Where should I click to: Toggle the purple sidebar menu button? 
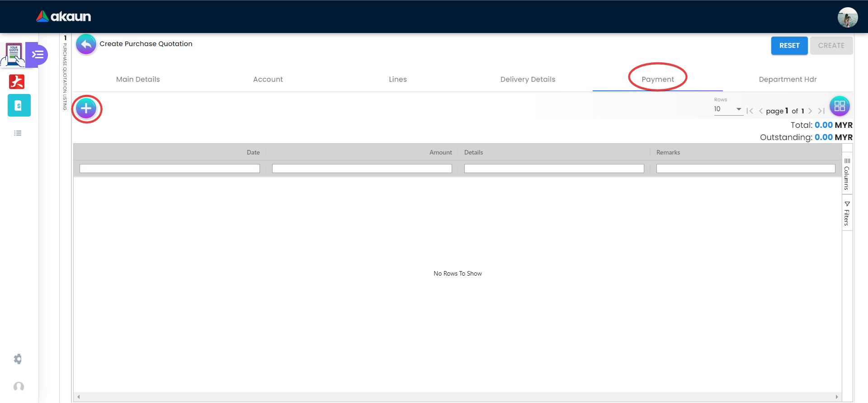[37, 55]
